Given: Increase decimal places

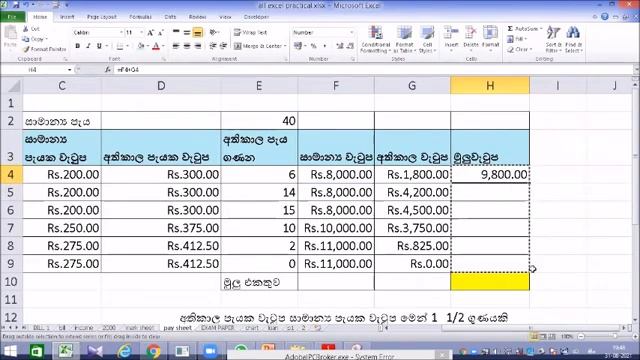Looking at the screenshot, I should point(340,46).
